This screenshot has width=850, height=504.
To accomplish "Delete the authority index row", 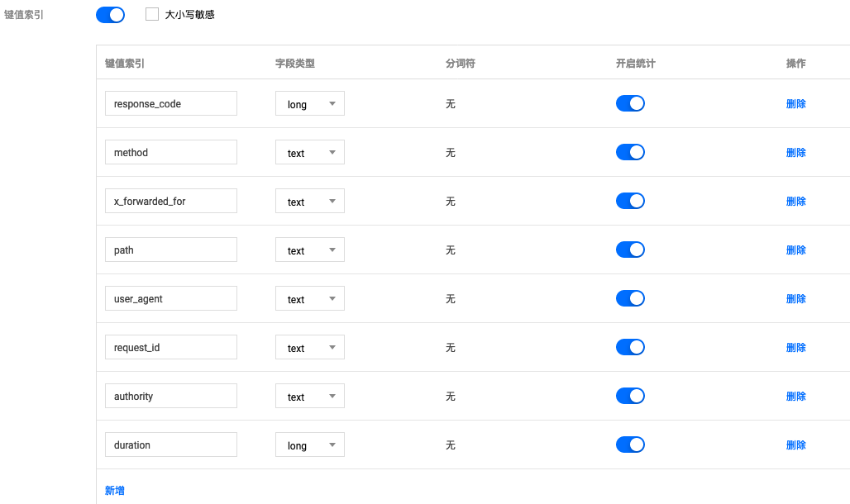I will (x=795, y=396).
